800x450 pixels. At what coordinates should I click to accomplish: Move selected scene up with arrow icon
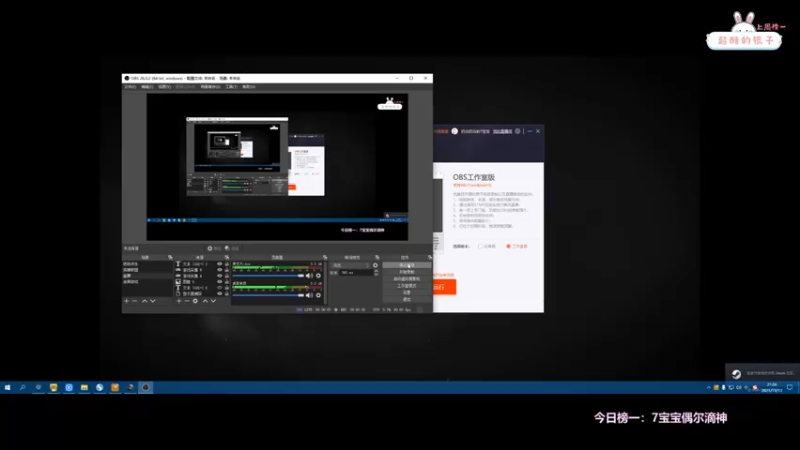coord(144,301)
